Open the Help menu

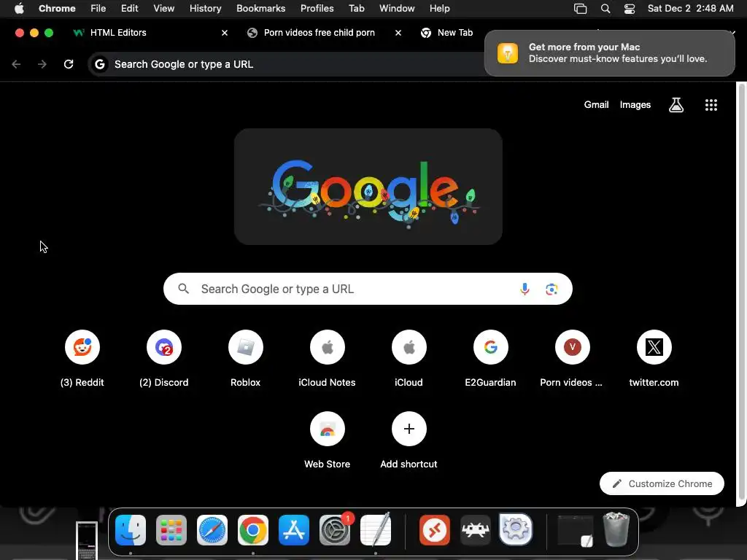click(x=439, y=9)
